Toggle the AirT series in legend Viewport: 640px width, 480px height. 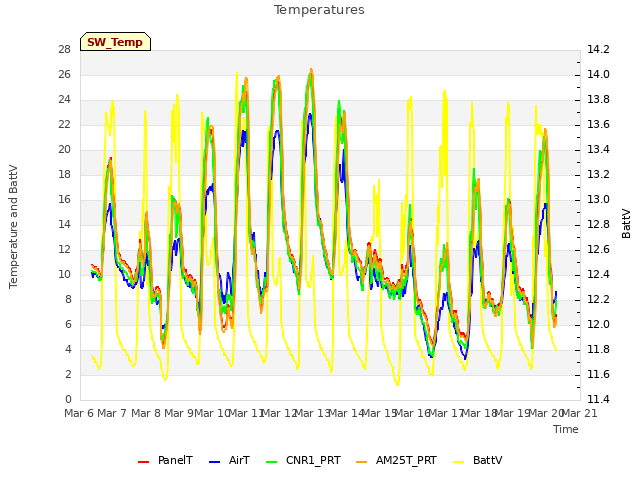(x=229, y=460)
